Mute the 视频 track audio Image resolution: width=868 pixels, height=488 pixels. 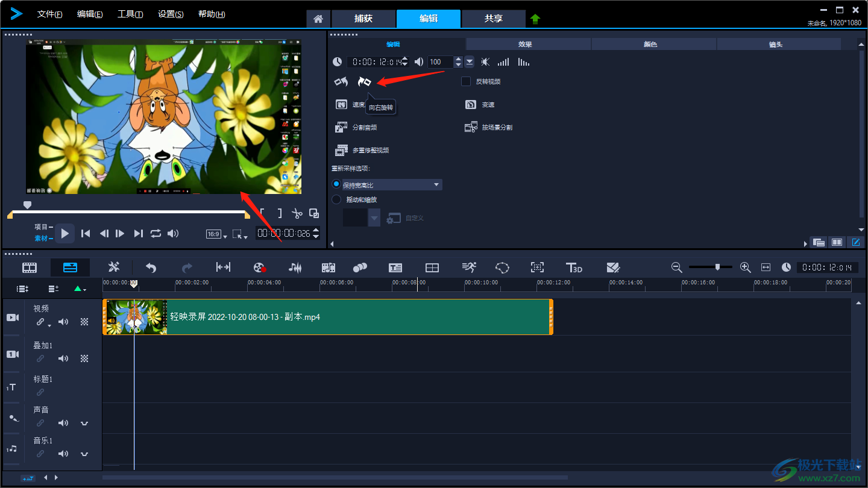pos(63,322)
